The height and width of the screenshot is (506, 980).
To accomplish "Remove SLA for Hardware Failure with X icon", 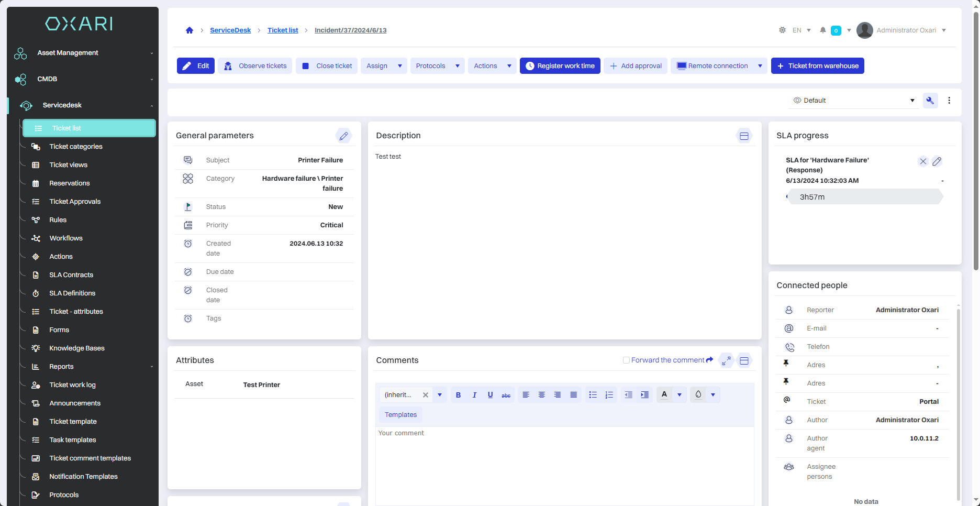I will [923, 161].
